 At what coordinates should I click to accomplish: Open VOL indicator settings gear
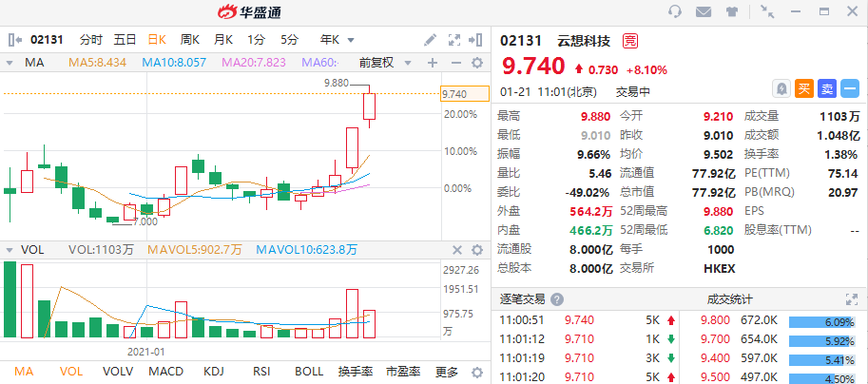(477, 250)
